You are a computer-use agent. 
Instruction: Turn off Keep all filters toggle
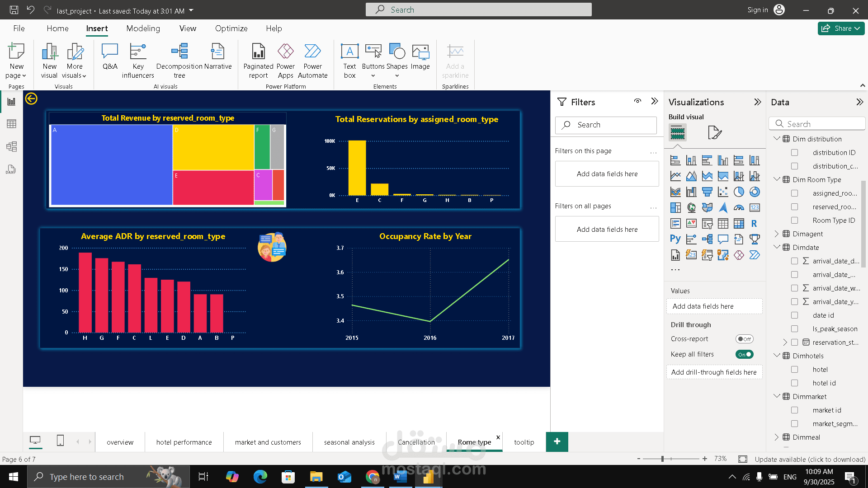744,354
